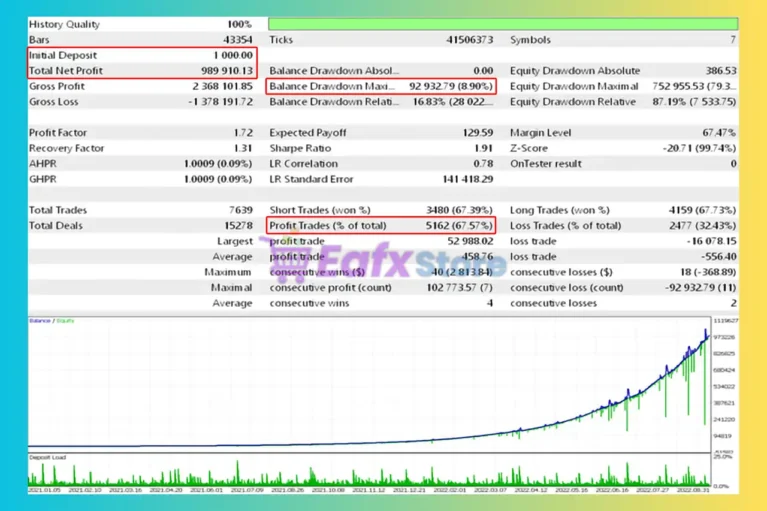Select the balance drawdown absolute value 0.00
Viewport: 767px width, 511px height.
point(483,70)
